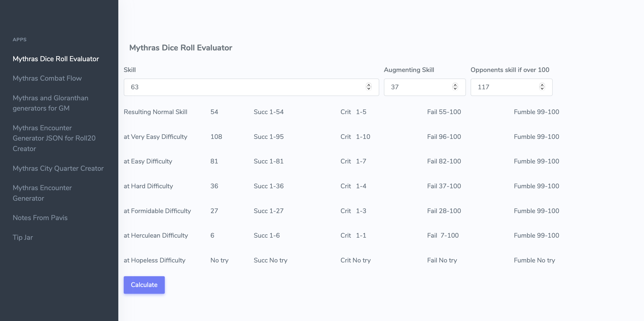Increase the Augmenting Skill stepper value
This screenshot has width=644, height=321.
(455, 85)
